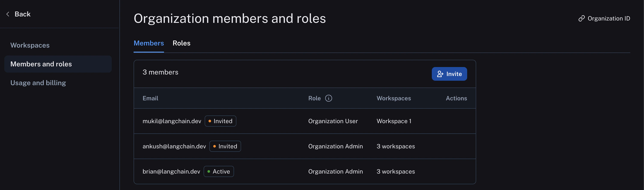Click ankush@langchain.dev member row email

(x=174, y=146)
